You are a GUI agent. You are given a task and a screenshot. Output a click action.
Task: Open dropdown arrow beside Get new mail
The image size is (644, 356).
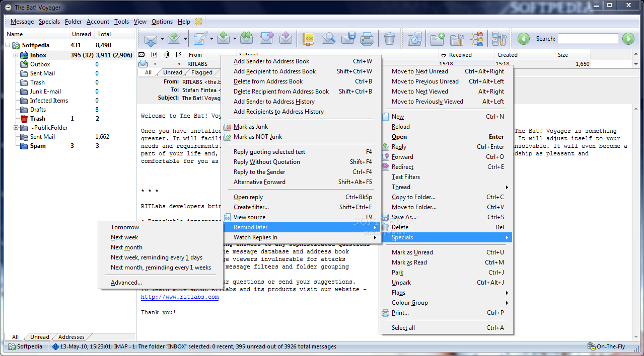coord(162,39)
